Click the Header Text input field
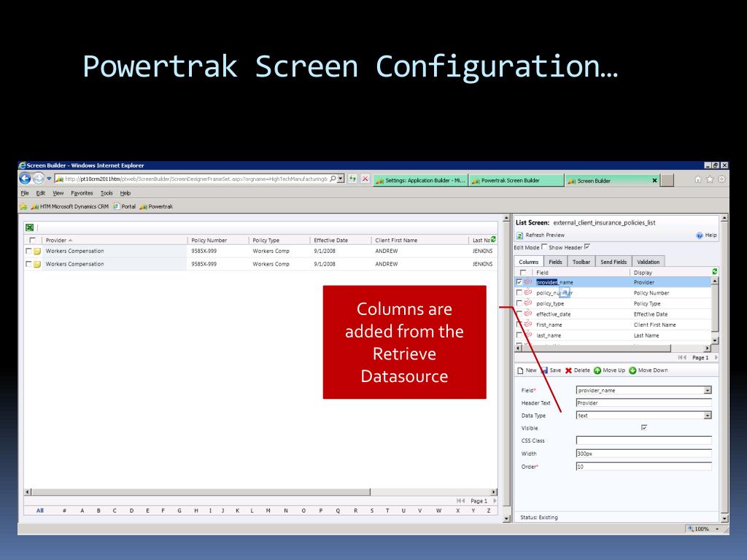The image size is (747, 560). coord(643,402)
